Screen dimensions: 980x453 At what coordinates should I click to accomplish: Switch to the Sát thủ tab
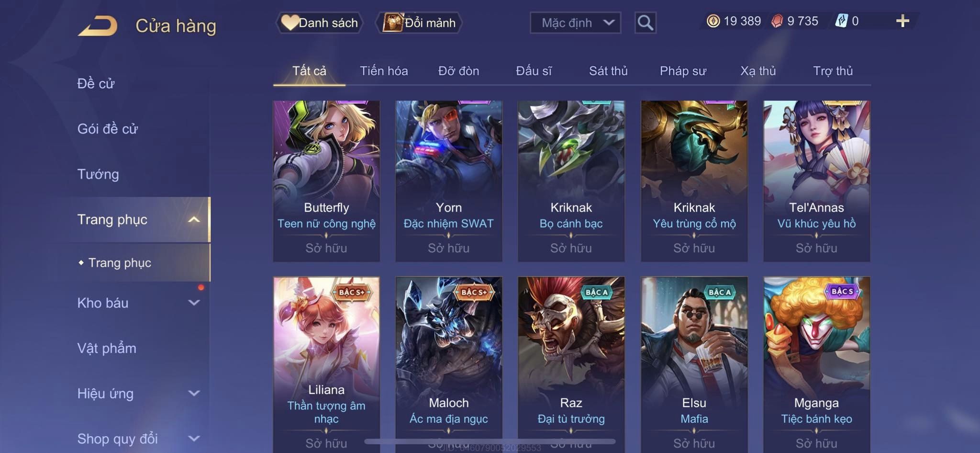(x=608, y=71)
